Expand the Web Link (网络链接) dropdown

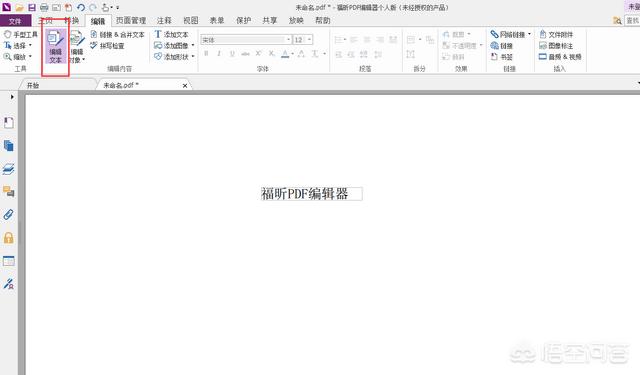coord(529,34)
